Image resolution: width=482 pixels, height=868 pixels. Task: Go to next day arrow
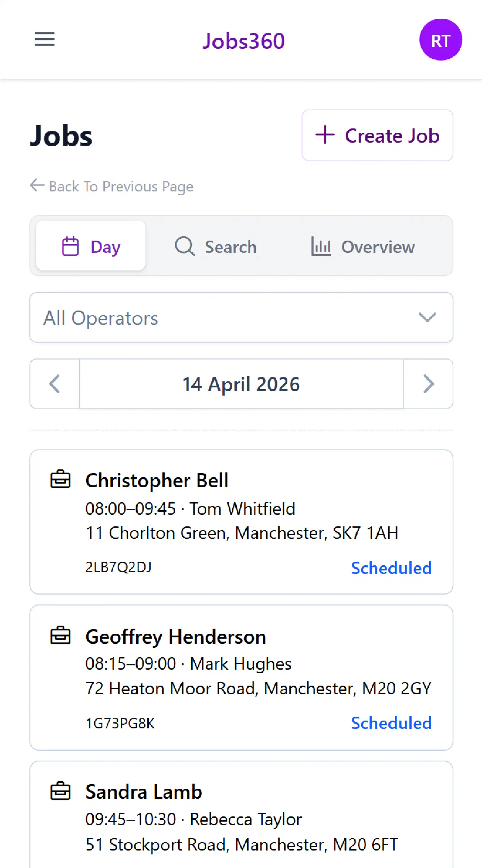[x=428, y=384]
